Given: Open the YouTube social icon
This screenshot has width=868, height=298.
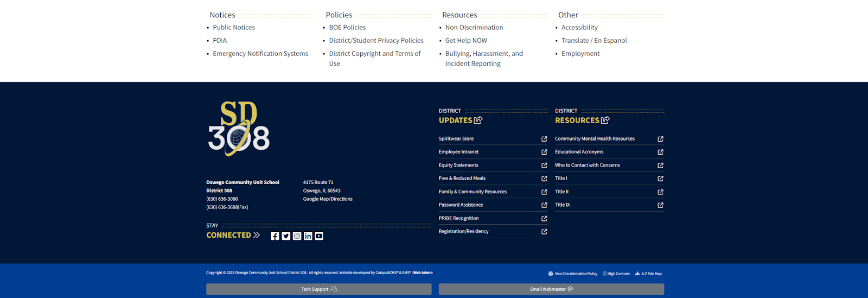Looking at the screenshot, I should (319, 236).
